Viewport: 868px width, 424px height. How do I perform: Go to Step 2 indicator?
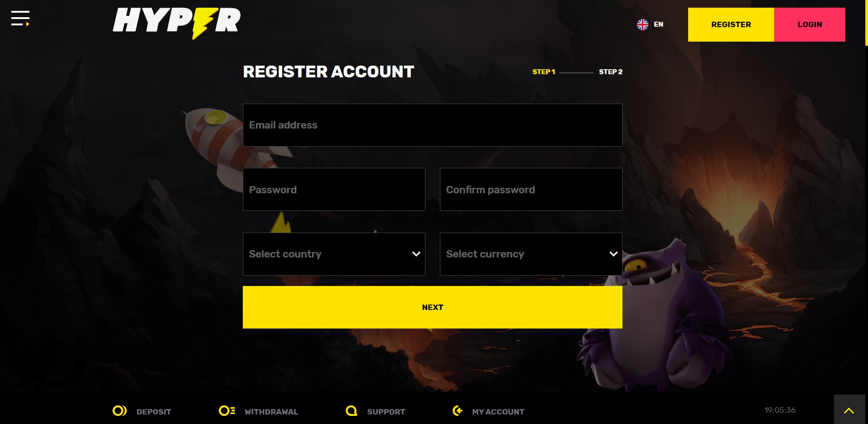coord(611,72)
